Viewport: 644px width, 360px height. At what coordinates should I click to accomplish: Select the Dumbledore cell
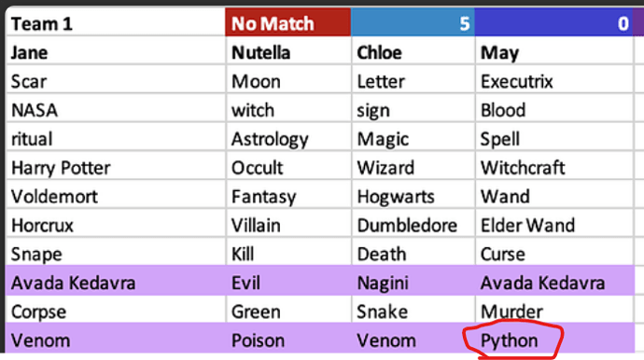point(413,223)
